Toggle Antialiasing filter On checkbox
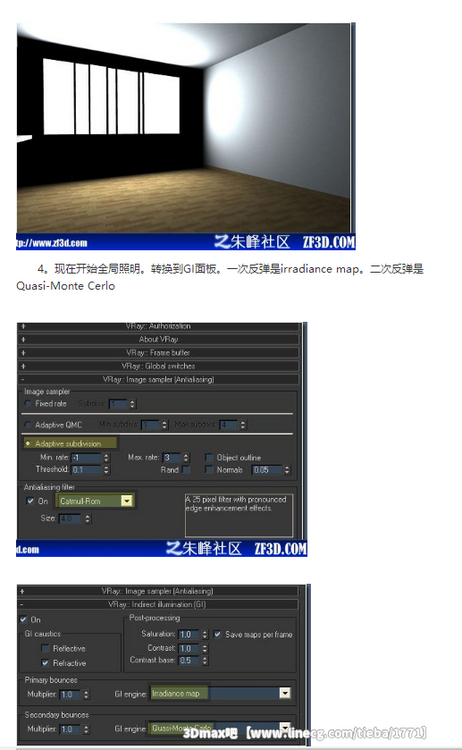The width and height of the screenshot is (462, 750). click(x=30, y=501)
